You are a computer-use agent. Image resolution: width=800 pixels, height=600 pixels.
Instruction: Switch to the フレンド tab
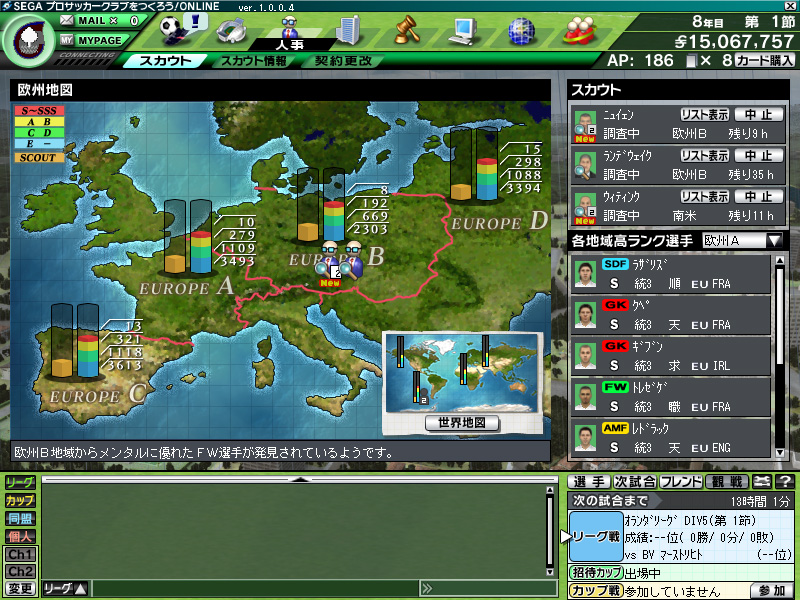[x=681, y=481]
